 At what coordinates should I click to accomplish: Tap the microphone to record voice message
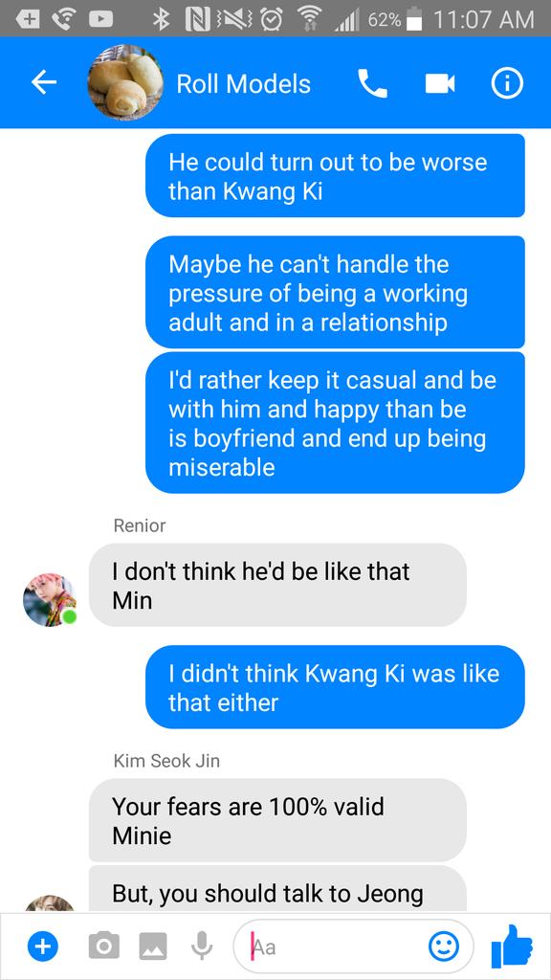201,946
